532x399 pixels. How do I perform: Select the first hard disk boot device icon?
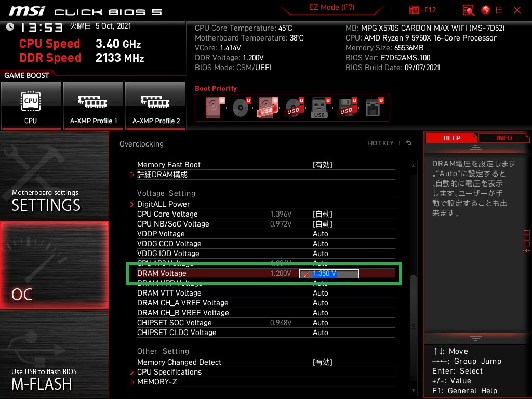click(x=215, y=108)
